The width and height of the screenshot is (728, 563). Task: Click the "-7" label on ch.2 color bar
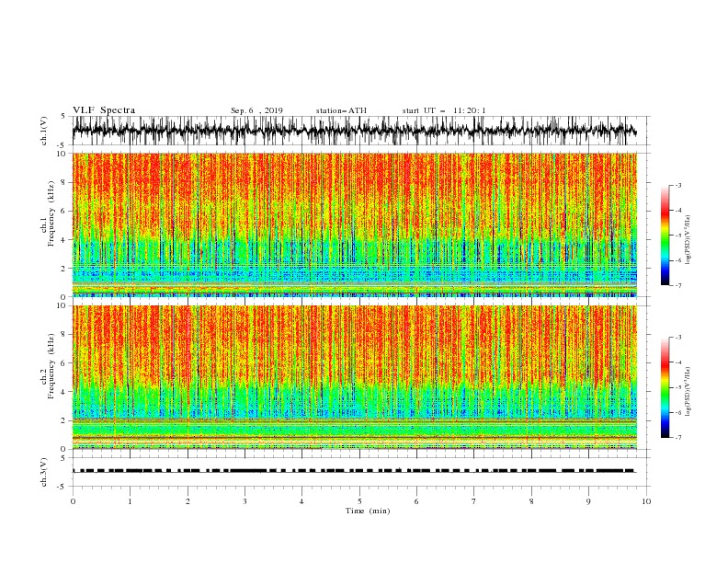pyautogui.click(x=678, y=437)
